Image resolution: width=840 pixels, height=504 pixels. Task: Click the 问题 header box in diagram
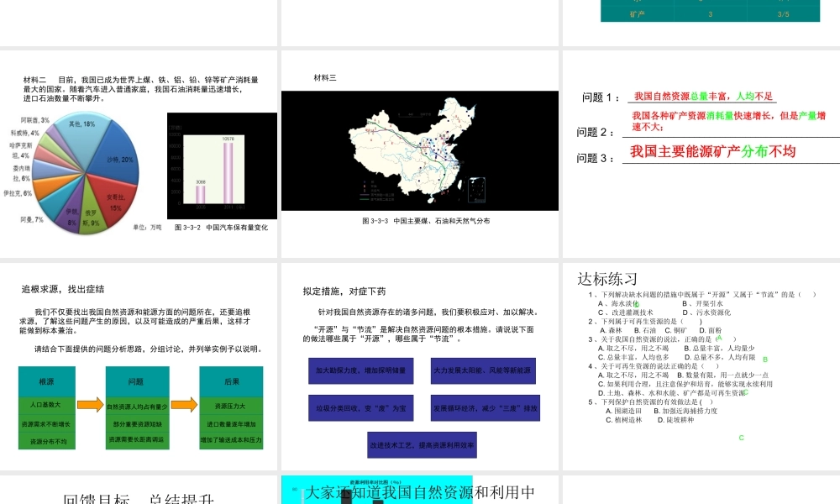137,382
